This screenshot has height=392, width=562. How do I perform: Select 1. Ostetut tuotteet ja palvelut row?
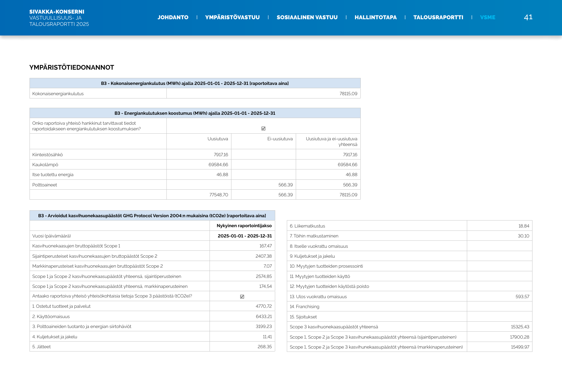tap(152, 306)
